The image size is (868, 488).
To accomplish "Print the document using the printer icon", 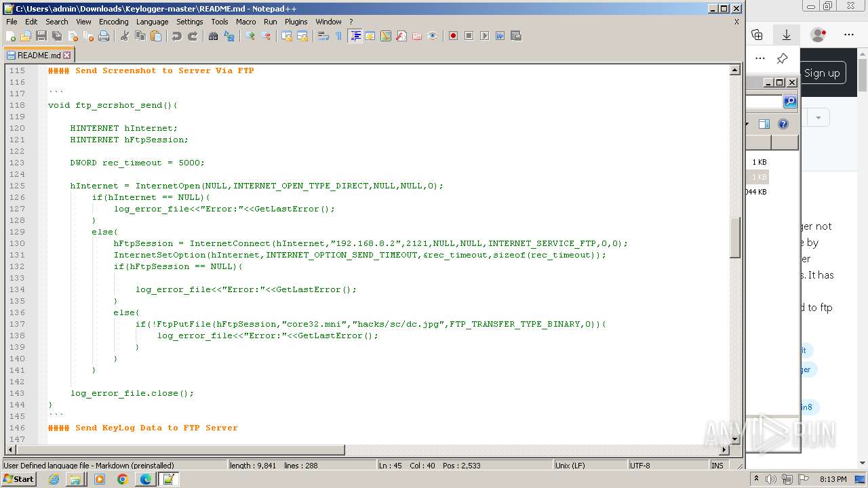I will (104, 36).
